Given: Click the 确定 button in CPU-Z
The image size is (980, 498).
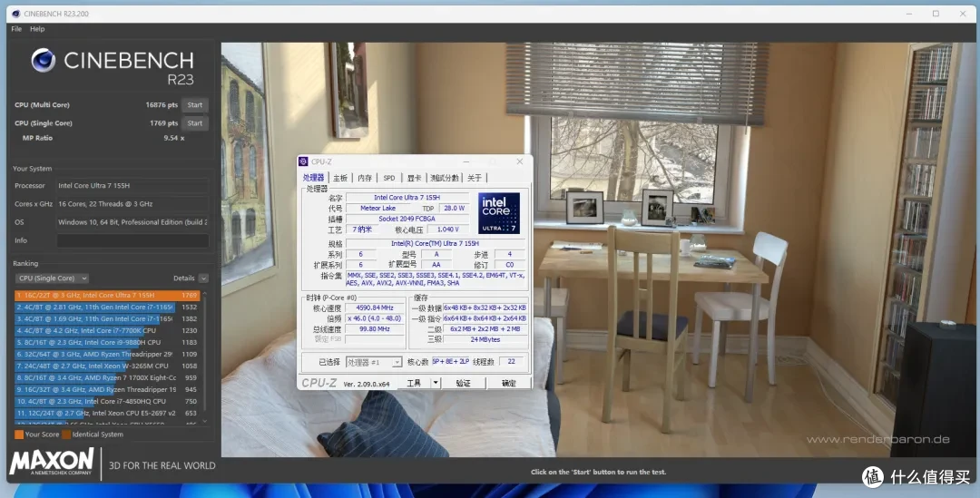Looking at the screenshot, I should coord(509,383).
